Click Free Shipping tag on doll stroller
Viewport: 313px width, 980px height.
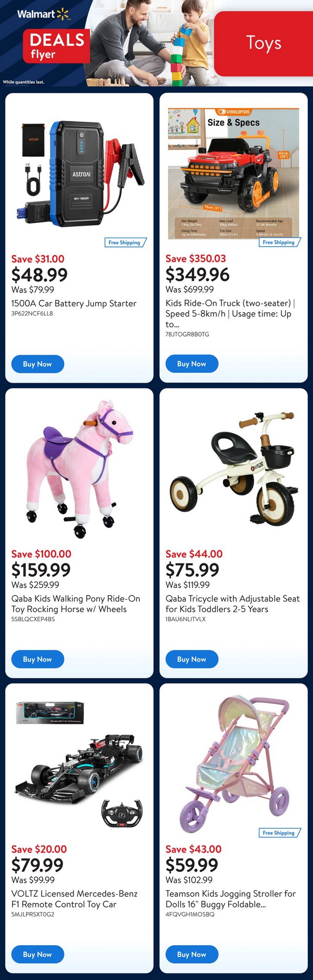(279, 833)
